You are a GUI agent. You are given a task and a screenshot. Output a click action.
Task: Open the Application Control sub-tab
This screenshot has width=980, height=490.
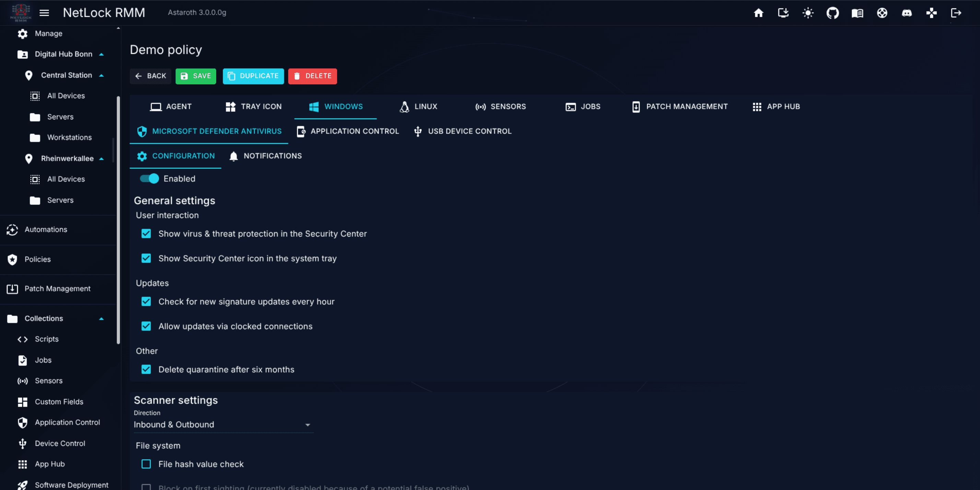pyautogui.click(x=347, y=132)
